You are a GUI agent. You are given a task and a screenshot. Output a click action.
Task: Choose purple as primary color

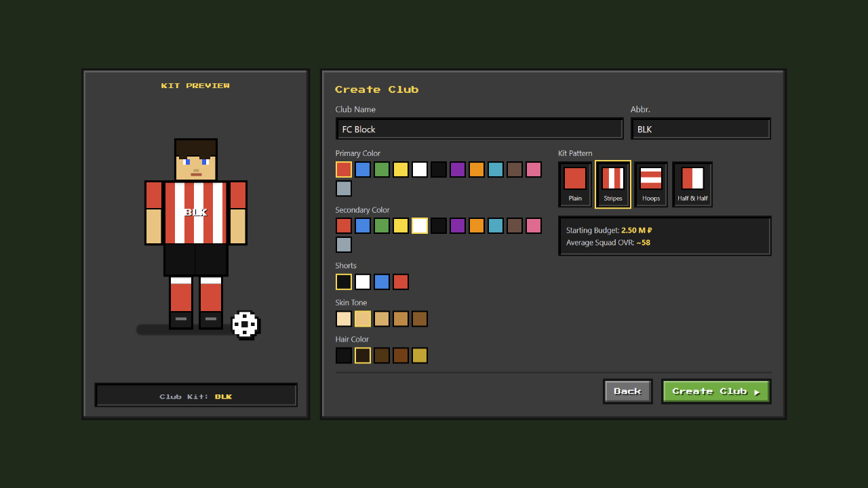tap(458, 169)
